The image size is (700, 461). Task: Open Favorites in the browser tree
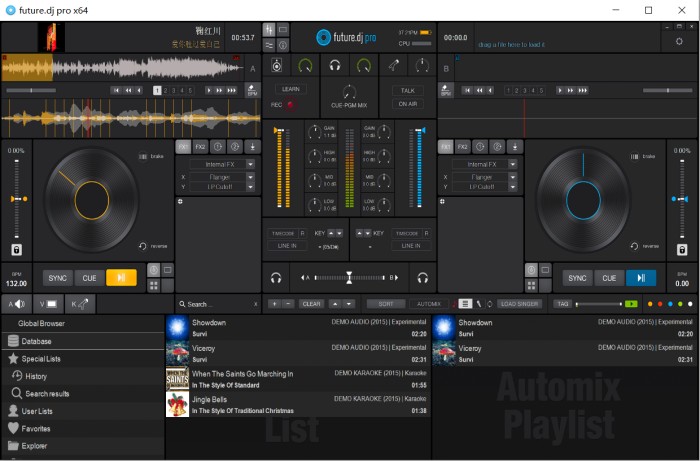pyautogui.click(x=83, y=428)
